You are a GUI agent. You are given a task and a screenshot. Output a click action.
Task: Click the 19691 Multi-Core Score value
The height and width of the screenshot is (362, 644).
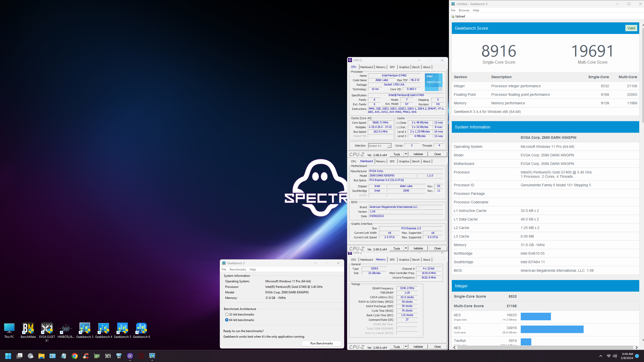point(593,51)
